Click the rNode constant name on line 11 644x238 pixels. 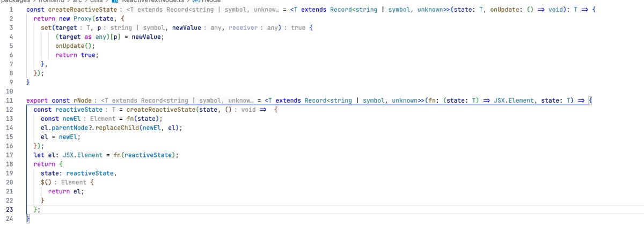coord(83,100)
